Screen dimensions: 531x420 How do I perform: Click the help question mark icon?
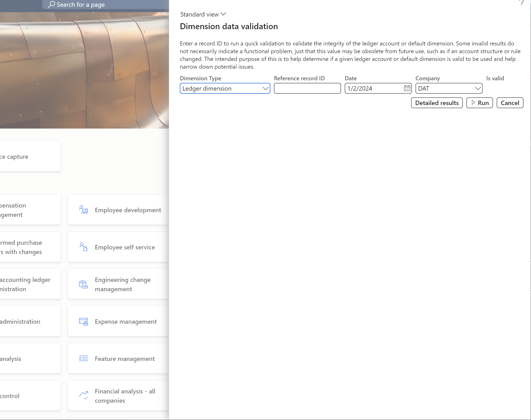coord(521,3)
